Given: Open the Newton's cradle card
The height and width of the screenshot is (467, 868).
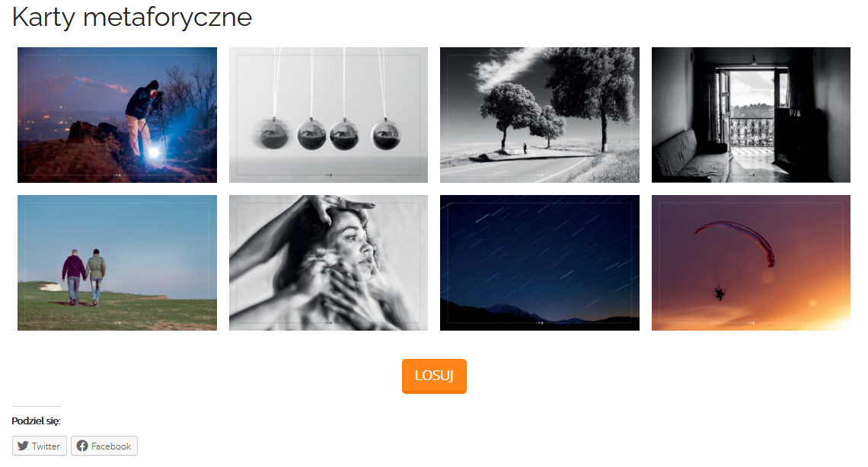Looking at the screenshot, I should (x=328, y=115).
